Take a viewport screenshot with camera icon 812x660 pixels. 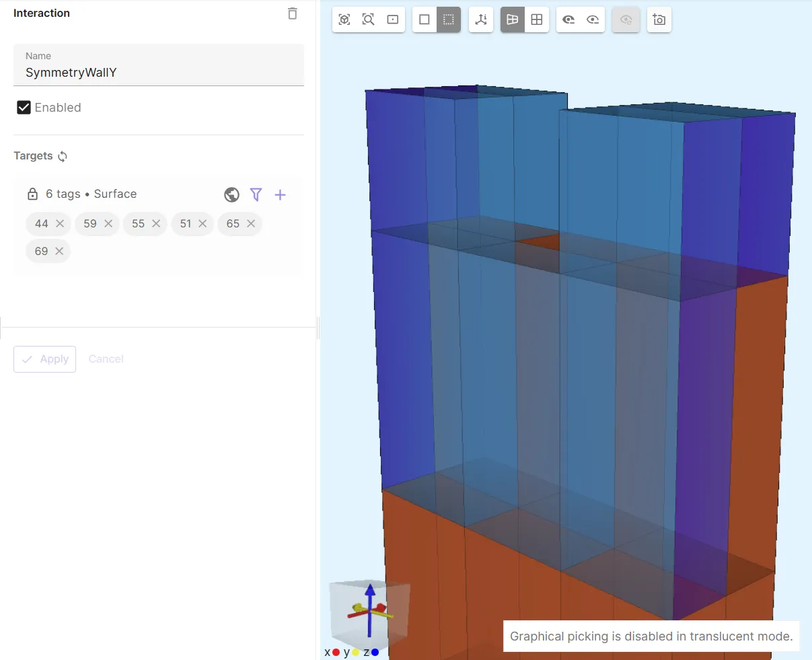(659, 20)
